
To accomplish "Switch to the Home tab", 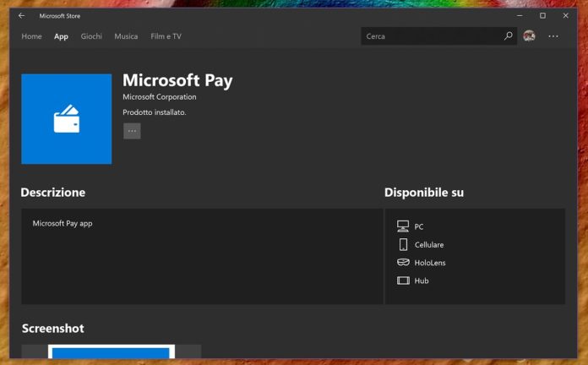I will pos(31,36).
